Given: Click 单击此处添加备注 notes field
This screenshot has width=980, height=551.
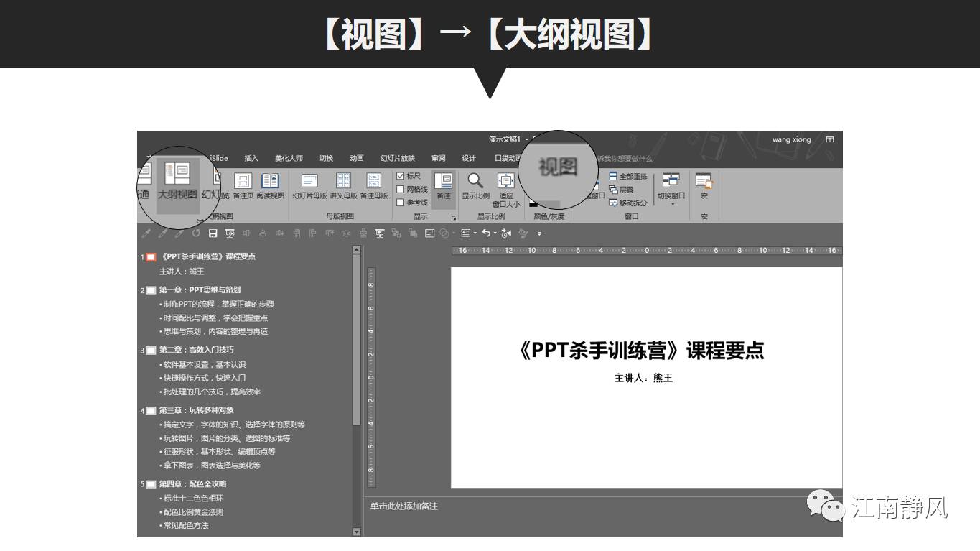Looking at the screenshot, I should 404,506.
